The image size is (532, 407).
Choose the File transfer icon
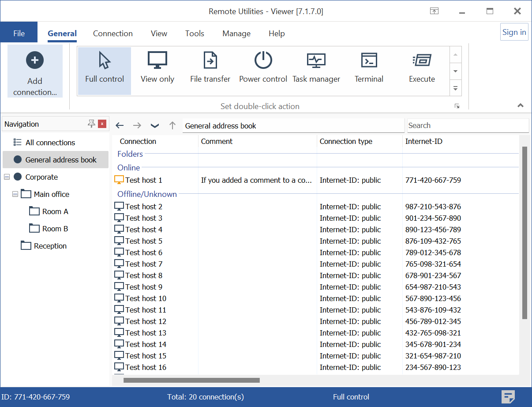coord(210,61)
